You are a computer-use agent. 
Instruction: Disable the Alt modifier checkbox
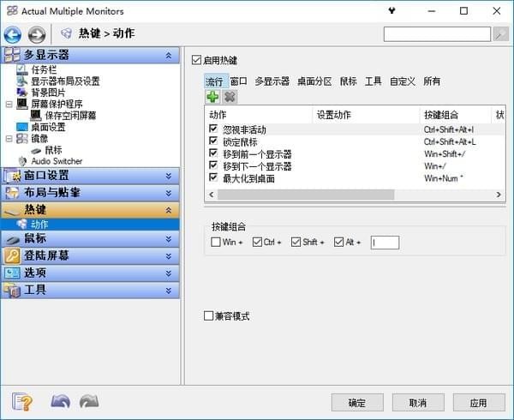point(338,242)
